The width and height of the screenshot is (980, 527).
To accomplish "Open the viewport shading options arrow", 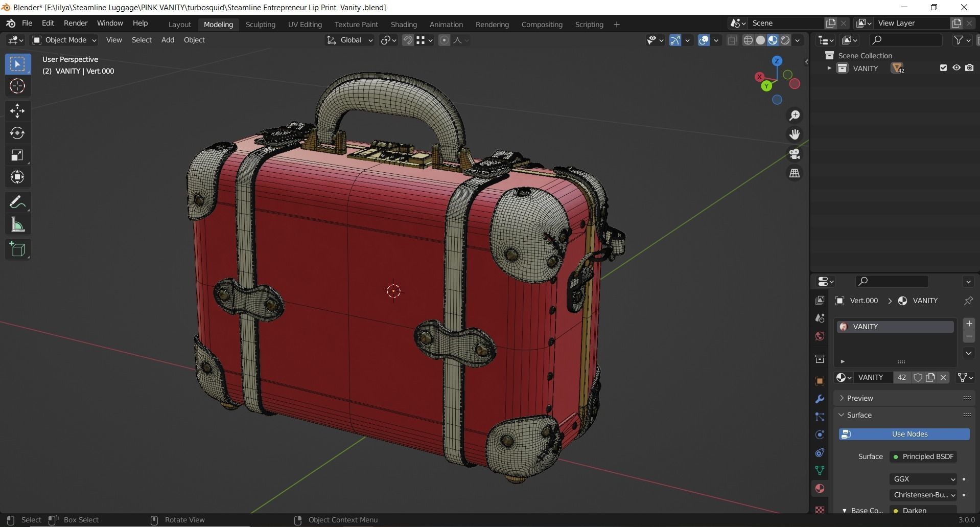I will 798,40.
